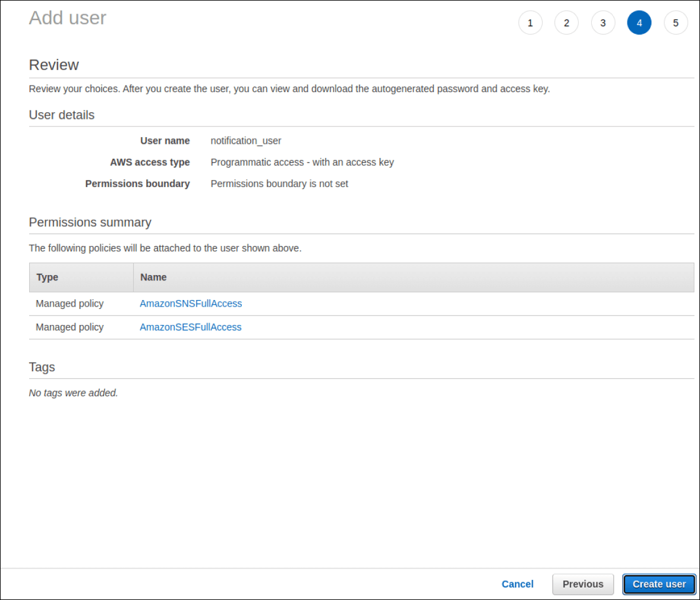Click the Create user button
Viewport: 700px width, 600px height.
(x=659, y=584)
